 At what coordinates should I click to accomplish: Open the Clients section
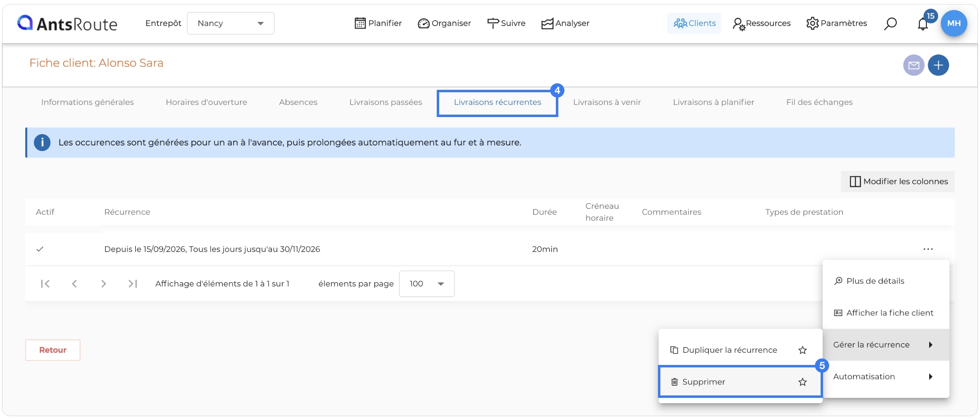tap(695, 23)
